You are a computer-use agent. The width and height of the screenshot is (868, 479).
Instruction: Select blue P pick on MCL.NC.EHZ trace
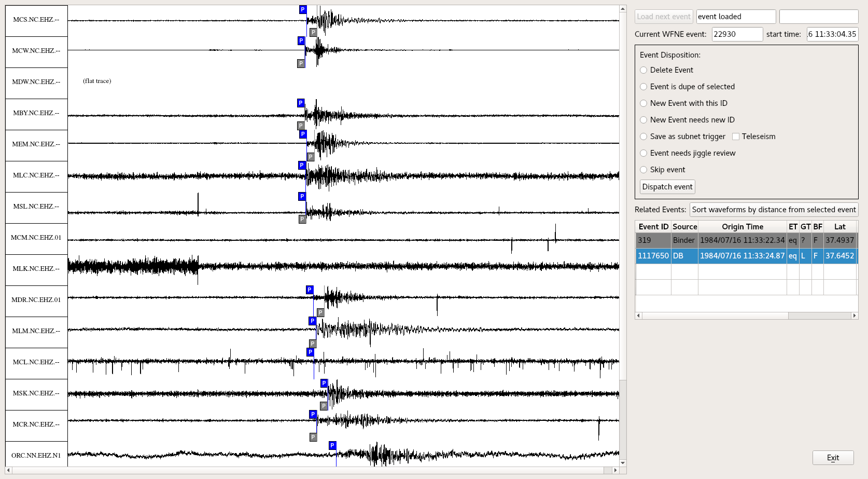point(310,352)
